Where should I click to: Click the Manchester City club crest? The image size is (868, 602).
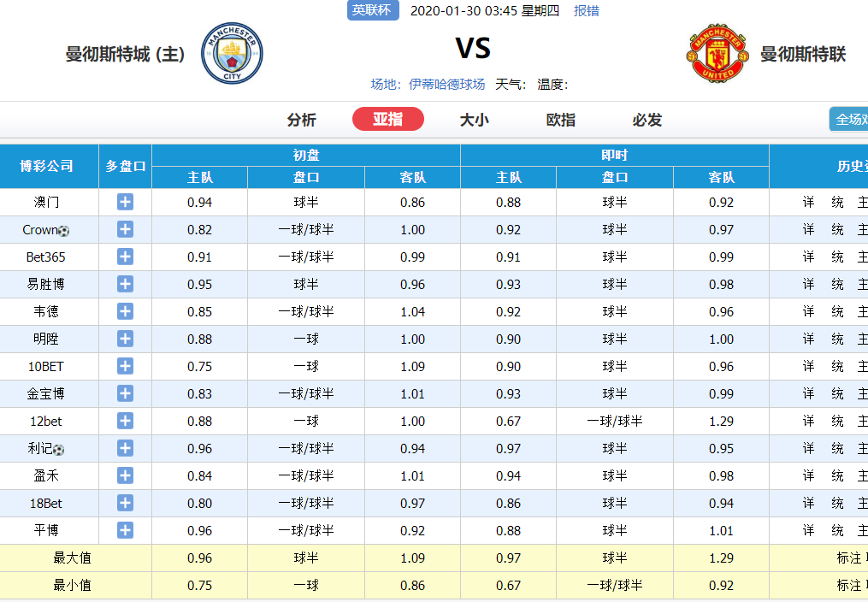point(232,53)
